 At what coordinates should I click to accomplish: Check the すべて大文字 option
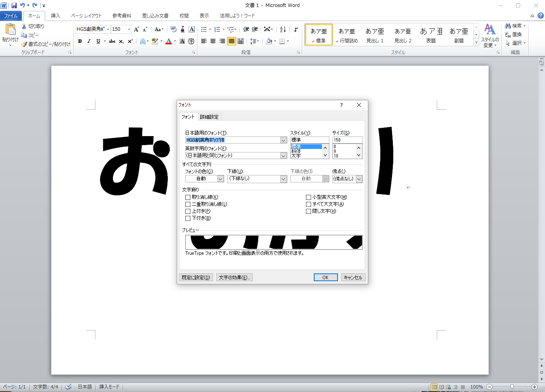pyautogui.click(x=308, y=204)
